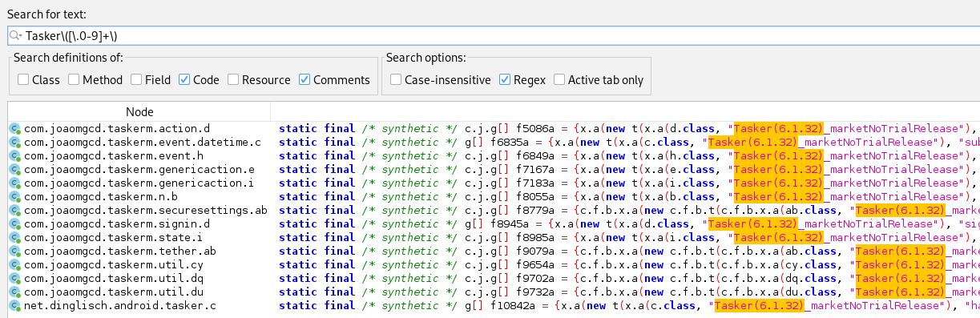Click class icon beside taskerm.event.datetime.c
Viewport: 980px width, 318px height.
coord(14,142)
